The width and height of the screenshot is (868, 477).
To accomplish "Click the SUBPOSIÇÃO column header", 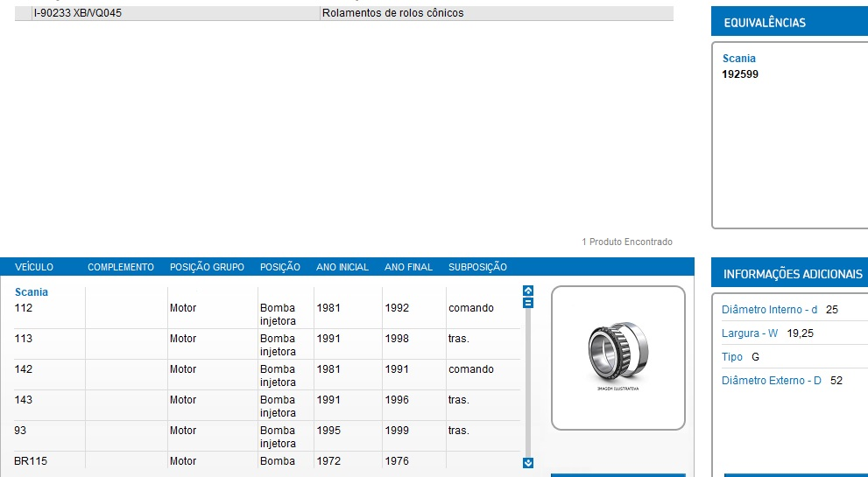I will click(x=477, y=267).
